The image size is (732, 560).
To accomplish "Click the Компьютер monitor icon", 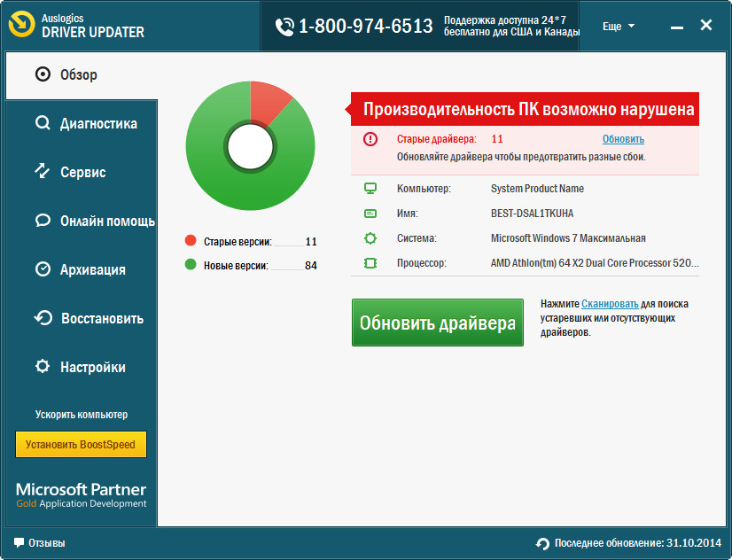I will point(370,189).
